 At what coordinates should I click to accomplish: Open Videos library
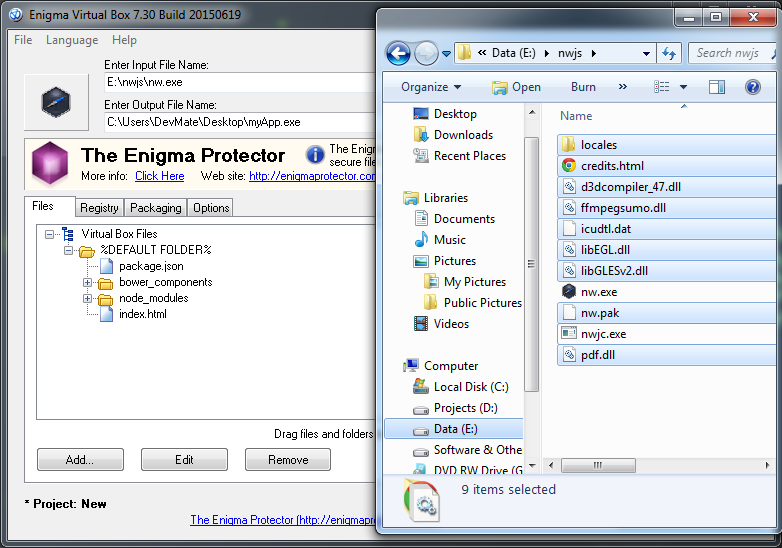coord(441,323)
